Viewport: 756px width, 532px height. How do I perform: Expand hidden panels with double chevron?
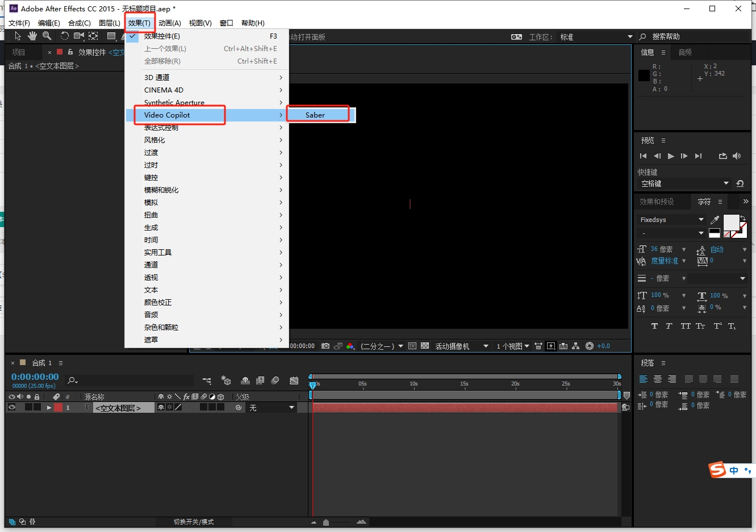click(x=745, y=202)
